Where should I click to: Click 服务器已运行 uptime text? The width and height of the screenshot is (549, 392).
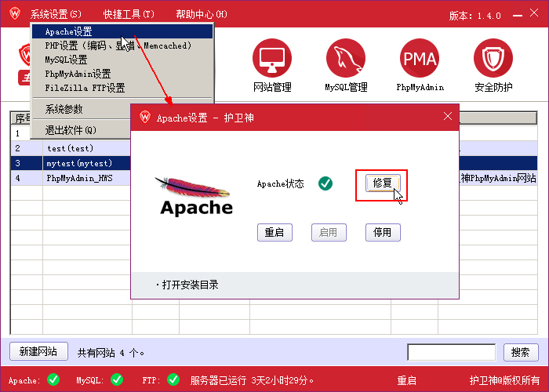pyautogui.click(x=252, y=380)
